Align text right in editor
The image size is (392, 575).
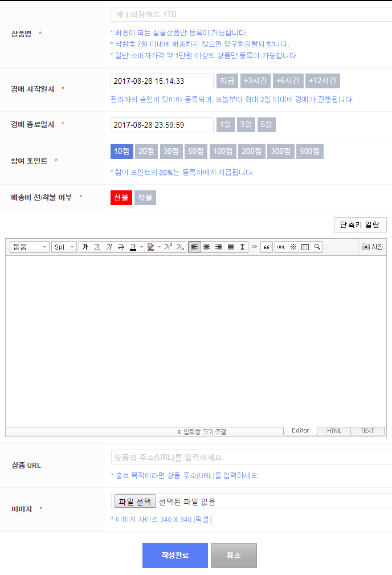coord(219,247)
